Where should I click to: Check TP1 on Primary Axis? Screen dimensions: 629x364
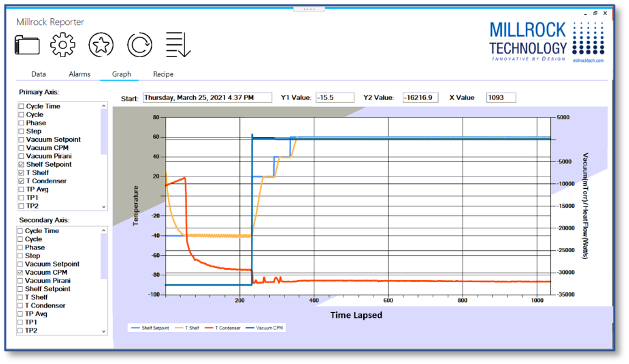tap(21, 198)
